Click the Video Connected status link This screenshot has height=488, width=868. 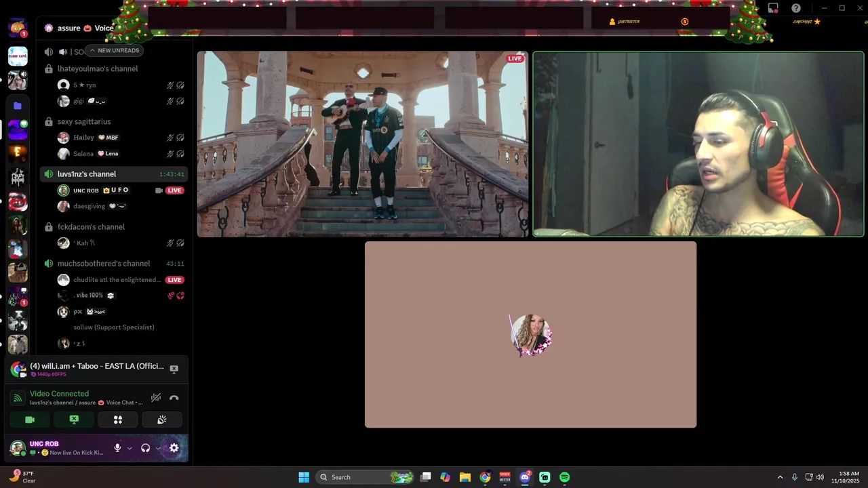[x=59, y=394]
